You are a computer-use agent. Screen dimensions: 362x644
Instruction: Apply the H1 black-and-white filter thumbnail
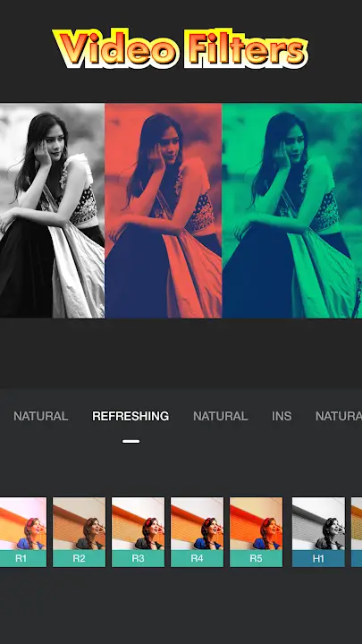pyautogui.click(x=318, y=532)
